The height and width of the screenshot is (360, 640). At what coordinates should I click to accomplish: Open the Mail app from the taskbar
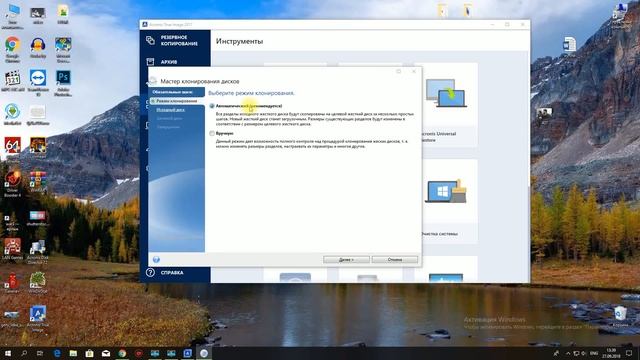click(106, 353)
